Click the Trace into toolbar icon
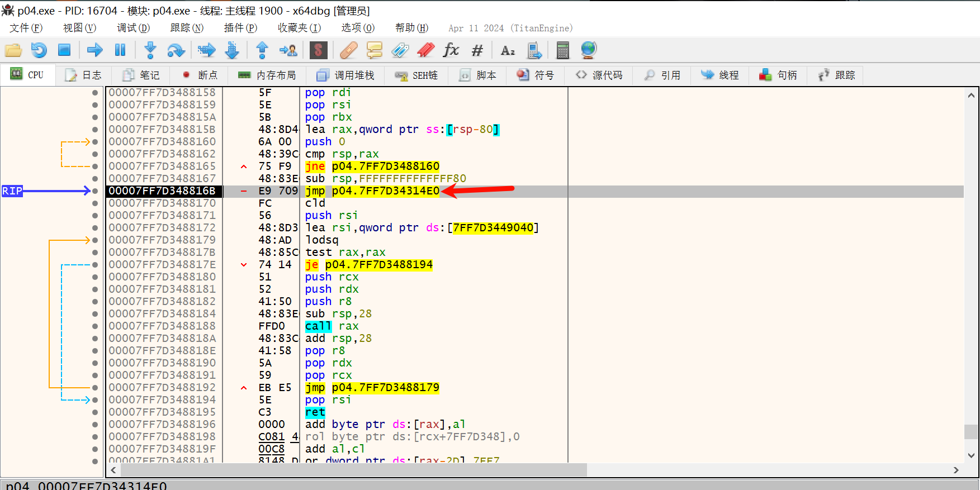Screen dimensions: 980x490 (206, 50)
